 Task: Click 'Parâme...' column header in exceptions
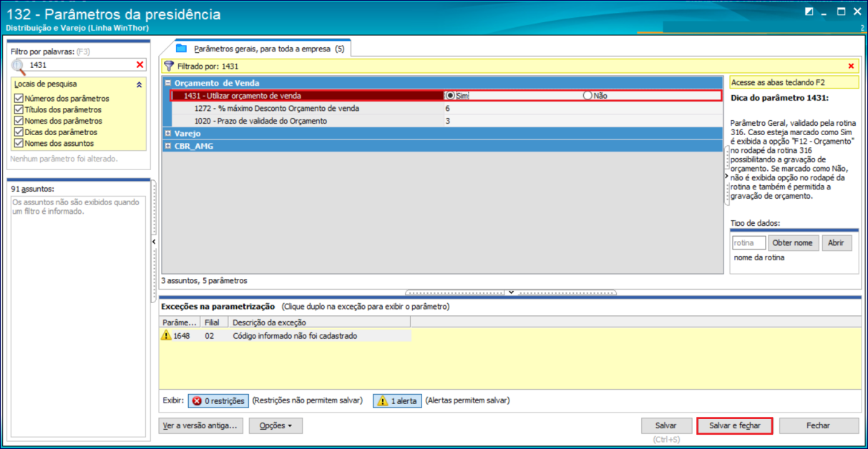tap(180, 323)
